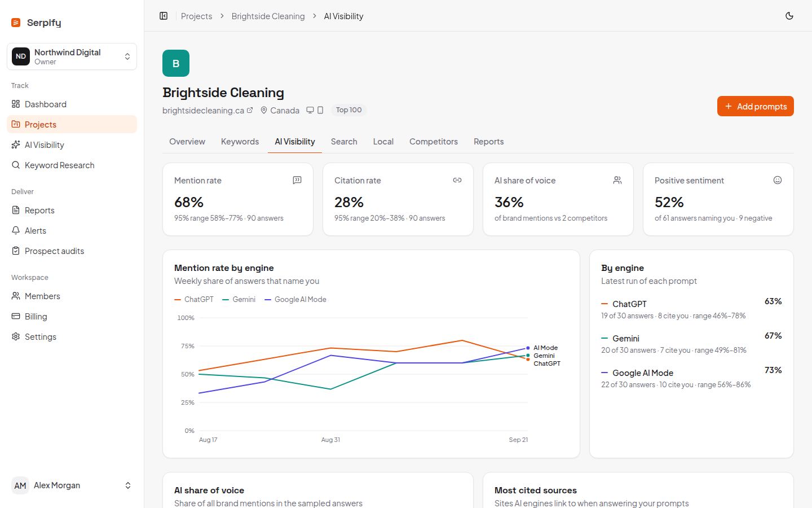Toggle Google AI Mode legend entry
The image size is (812, 508).
coord(295,300)
